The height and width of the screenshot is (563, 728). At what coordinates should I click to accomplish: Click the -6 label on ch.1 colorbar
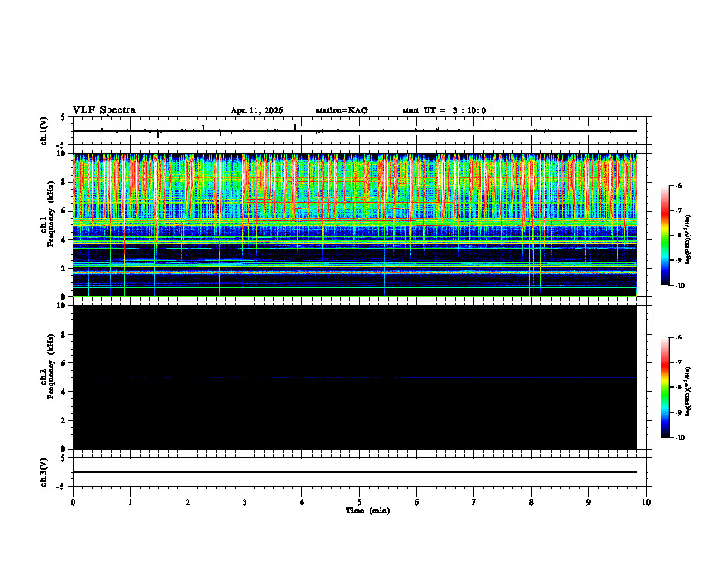coord(678,185)
